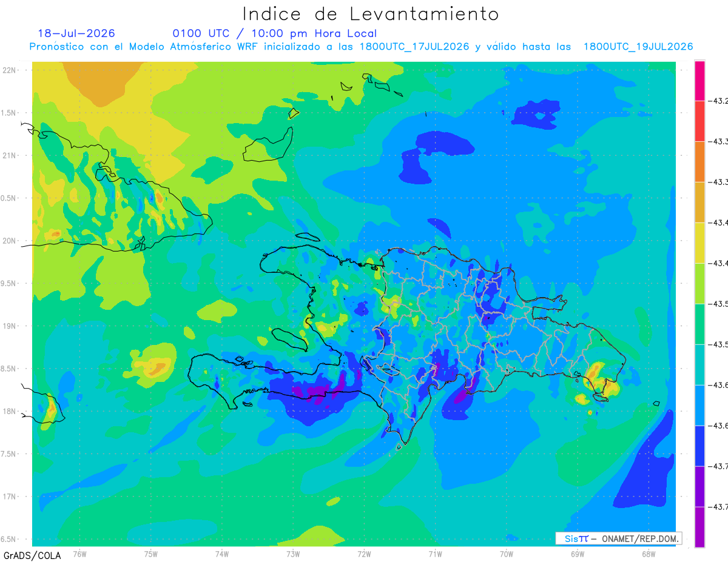Click the '21N' latitude label
This screenshot has height=562, width=728.
(x=10, y=155)
